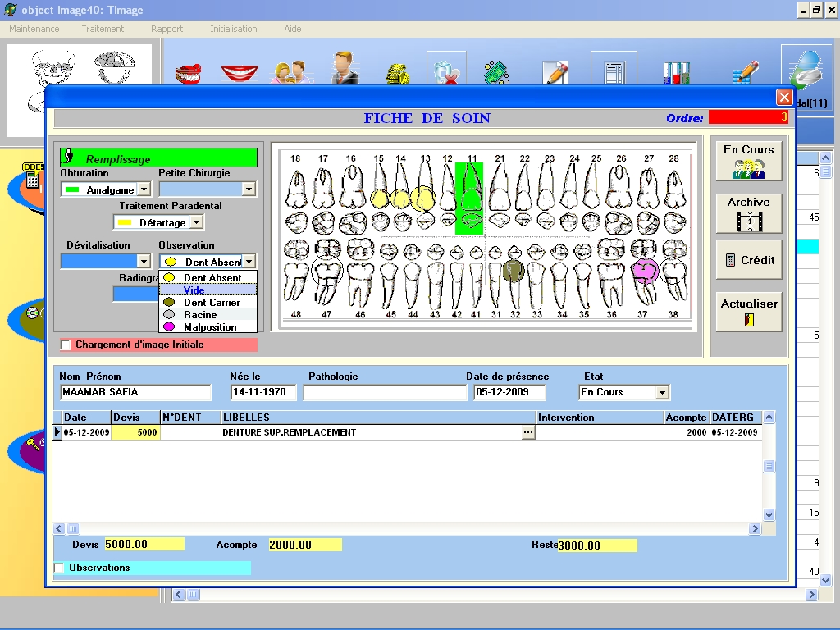840x630 pixels.
Task: Expand the Traitement Paradental dropdown
Action: (195, 222)
